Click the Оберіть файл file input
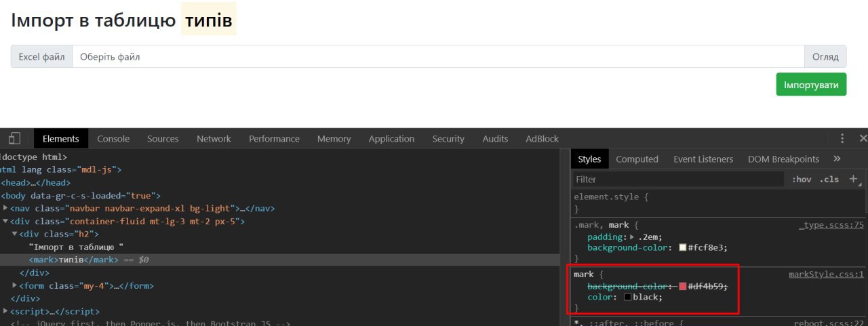868x326 pixels. (438, 57)
